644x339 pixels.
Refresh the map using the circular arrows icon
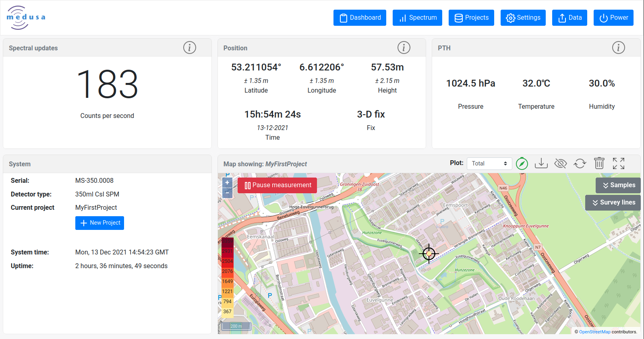pos(580,163)
